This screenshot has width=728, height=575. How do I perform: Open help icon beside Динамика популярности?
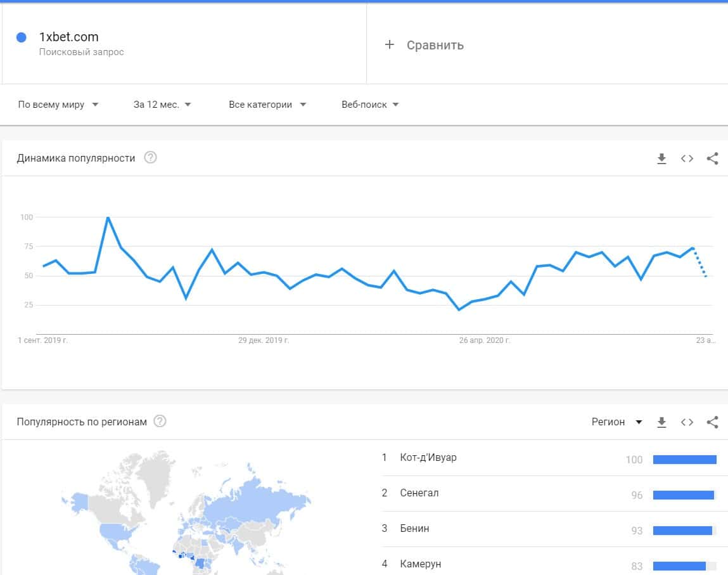point(150,158)
